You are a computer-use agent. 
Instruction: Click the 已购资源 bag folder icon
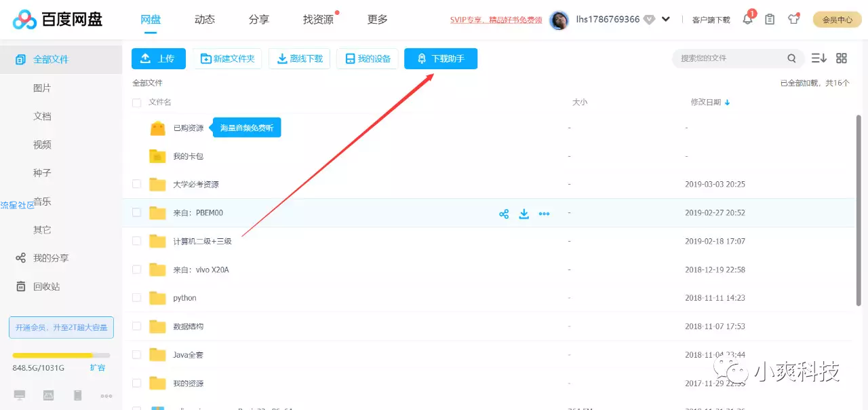[158, 128]
